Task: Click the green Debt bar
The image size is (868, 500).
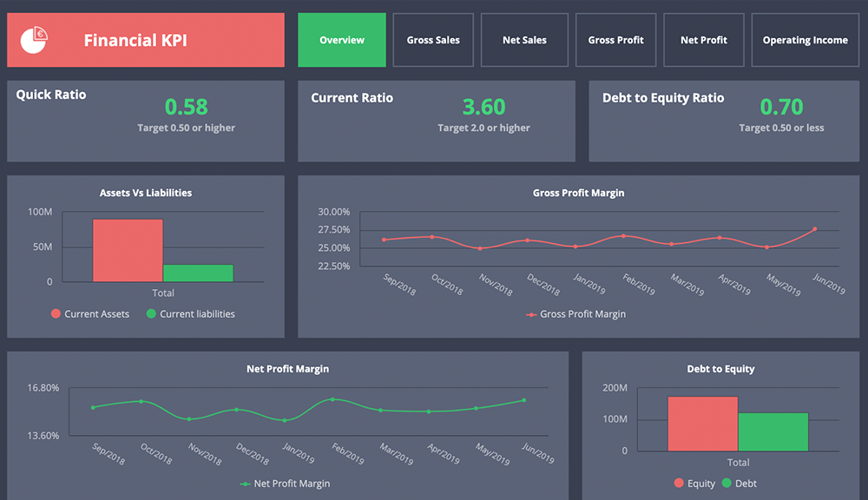Action: (773, 432)
